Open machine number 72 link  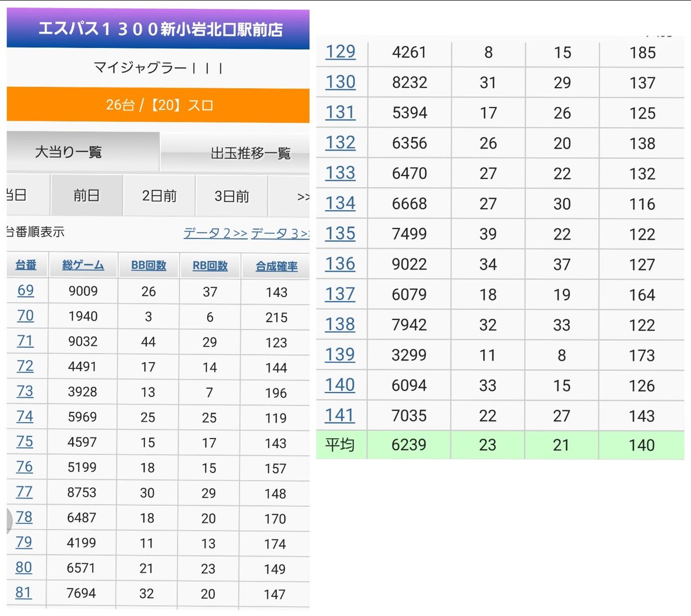(x=25, y=366)
